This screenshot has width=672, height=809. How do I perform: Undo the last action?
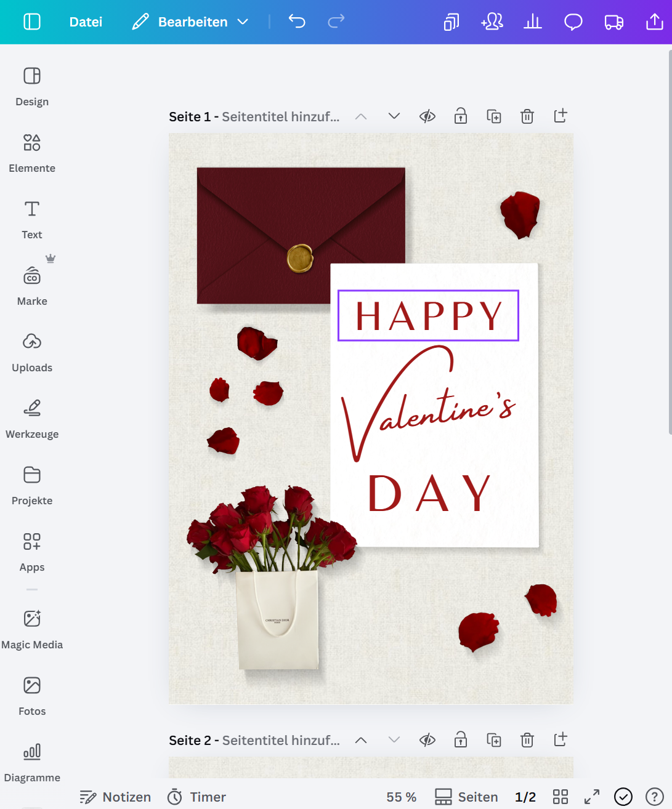pyautogui.click(x=297, y=22)
